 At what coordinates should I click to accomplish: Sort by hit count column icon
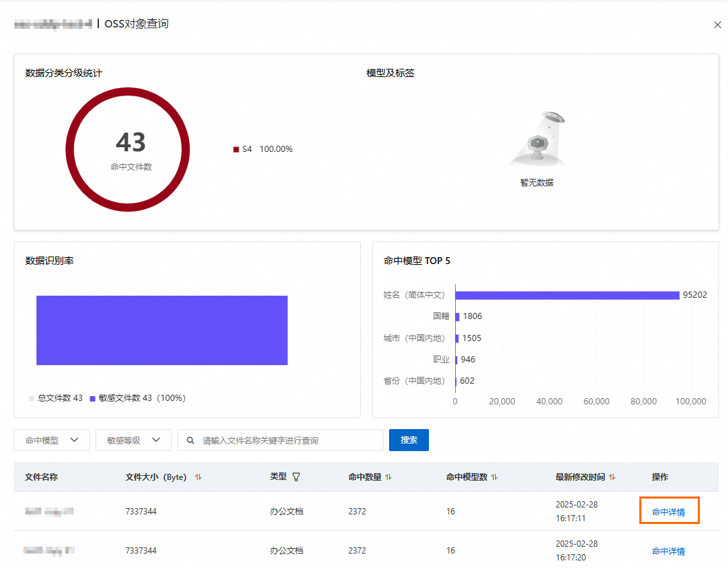point(388,477)
